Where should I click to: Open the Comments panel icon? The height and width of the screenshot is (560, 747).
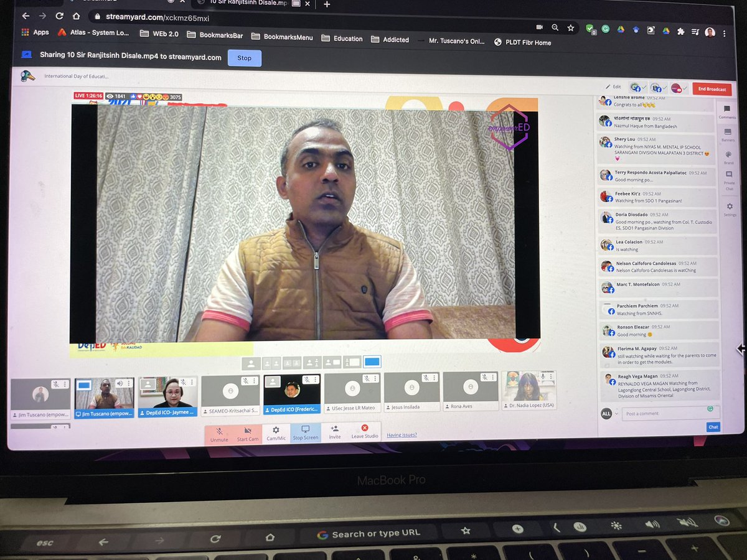pos(727,110)
